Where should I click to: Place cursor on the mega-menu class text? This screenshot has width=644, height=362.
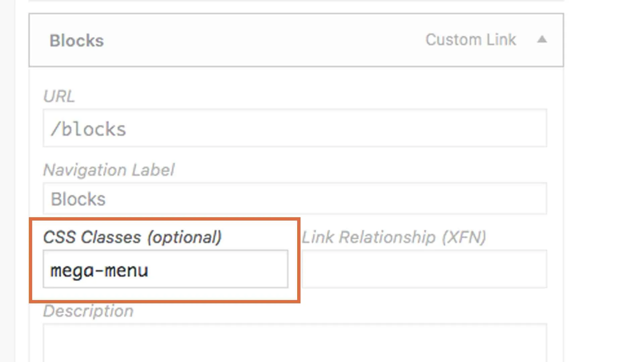click(x=99, y=270)
